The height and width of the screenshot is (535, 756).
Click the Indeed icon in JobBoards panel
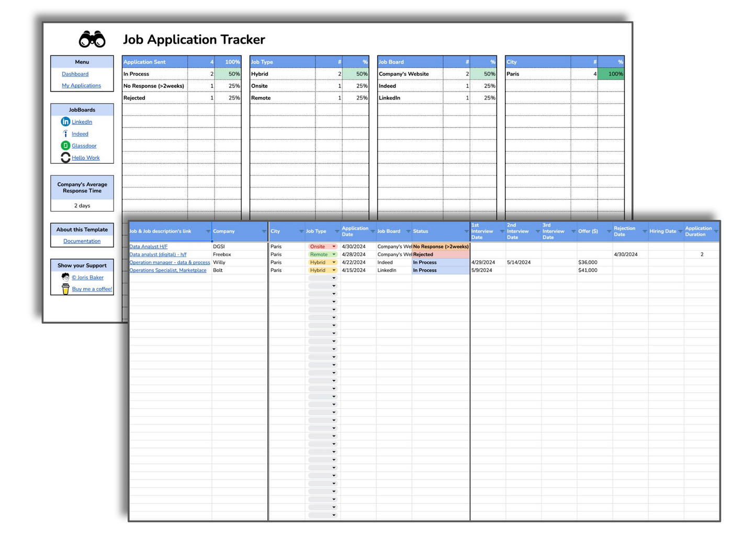pos(65,133)
